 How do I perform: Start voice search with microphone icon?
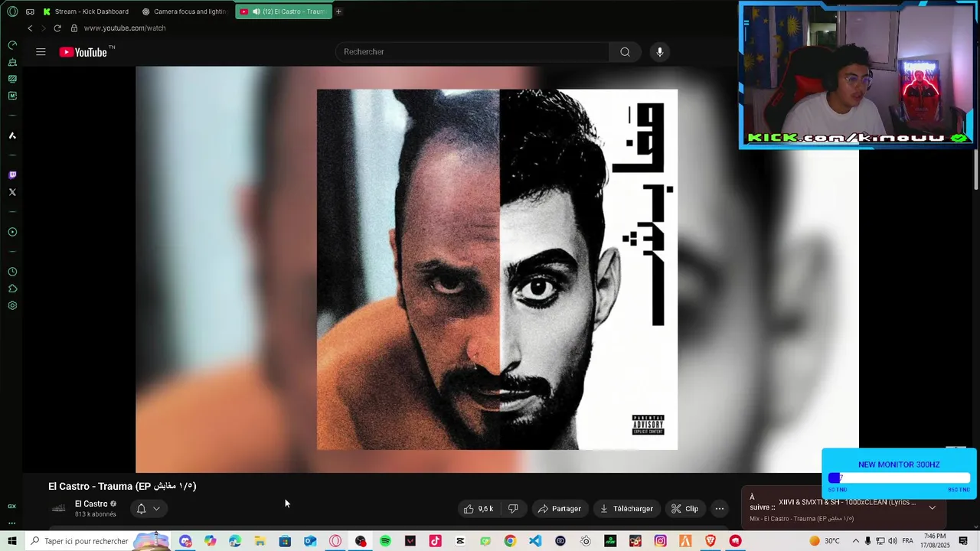pos(660,52)
